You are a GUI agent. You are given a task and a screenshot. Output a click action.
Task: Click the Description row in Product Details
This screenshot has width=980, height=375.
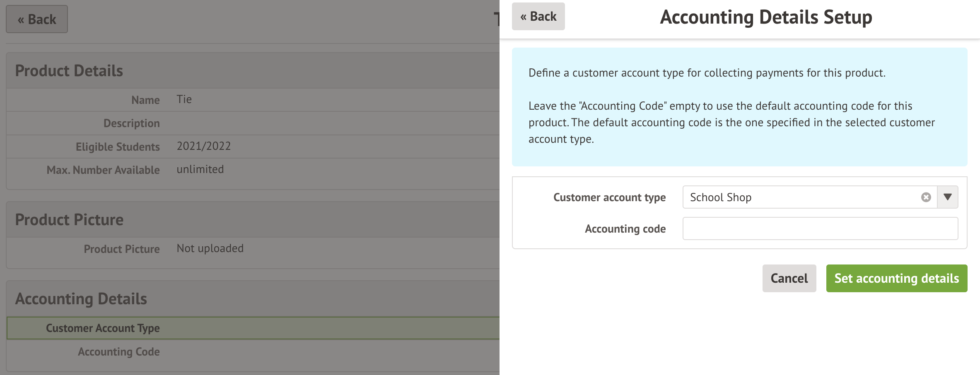pyautogui.click(x=253, y=123)
